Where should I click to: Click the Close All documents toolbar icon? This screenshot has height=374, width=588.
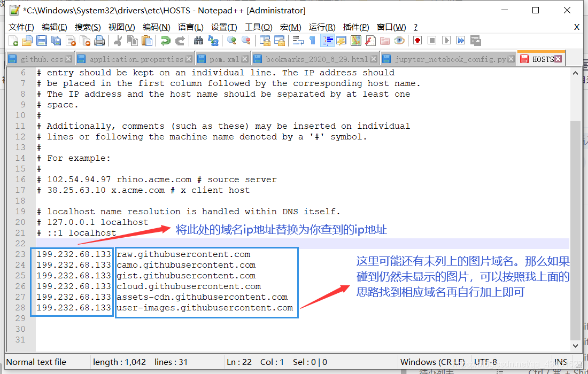point(85,41)
